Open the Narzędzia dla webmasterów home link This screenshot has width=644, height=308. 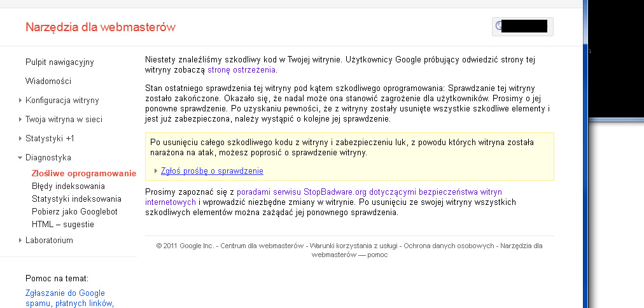(x=100, y=27)
